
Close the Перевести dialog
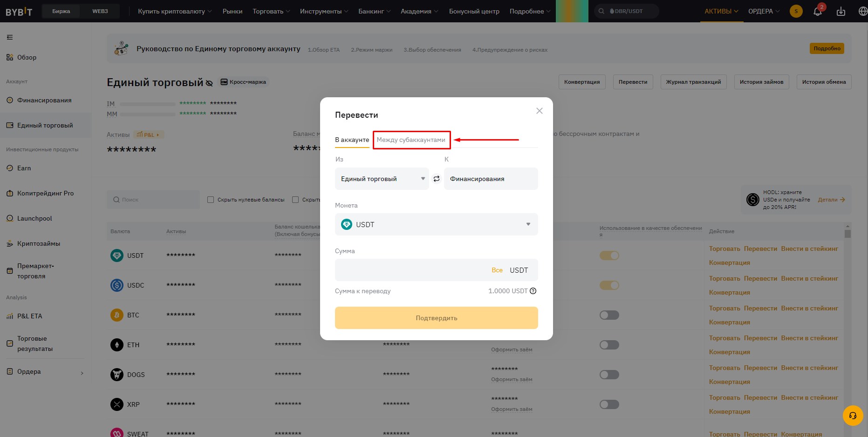tap(540, 111)
